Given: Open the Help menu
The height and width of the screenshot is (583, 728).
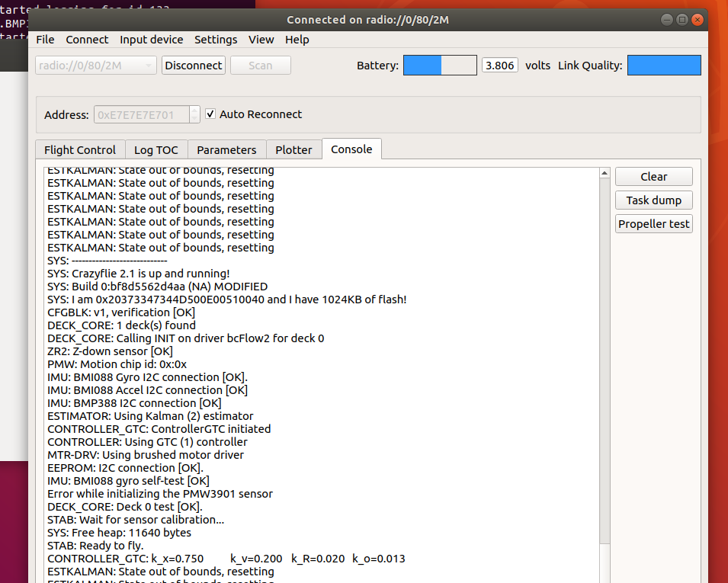Looking at the screenshot, I should coord(297,40).
